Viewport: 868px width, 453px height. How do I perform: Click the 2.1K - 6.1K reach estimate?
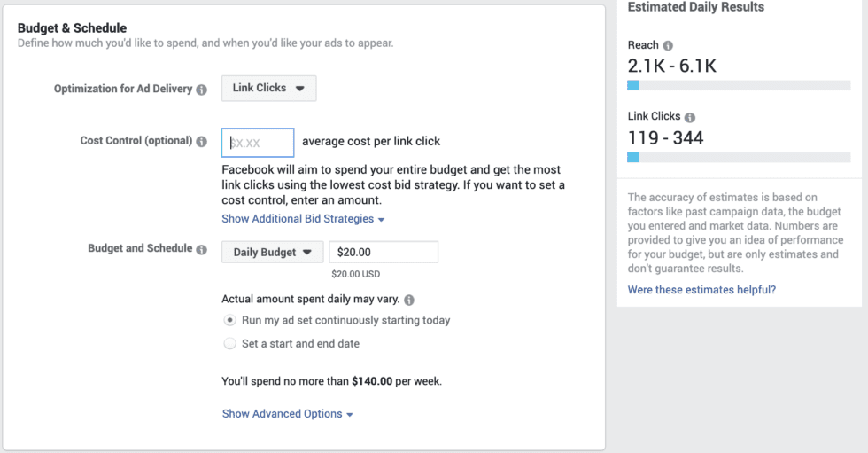[672, 66]
